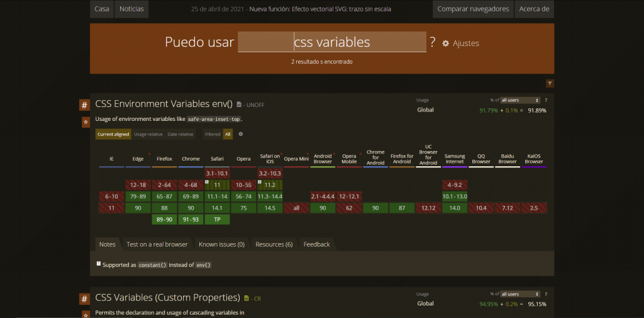Screen dimensions: 644x318
Task: Open 'all users' dropdown for CSS Variables
Action: coord(519,294)
